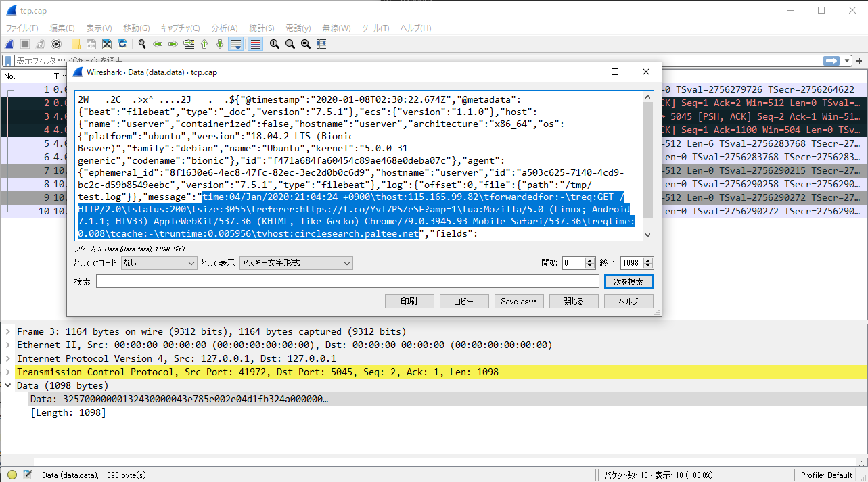Click the resize columns toolbar icon

321,44
